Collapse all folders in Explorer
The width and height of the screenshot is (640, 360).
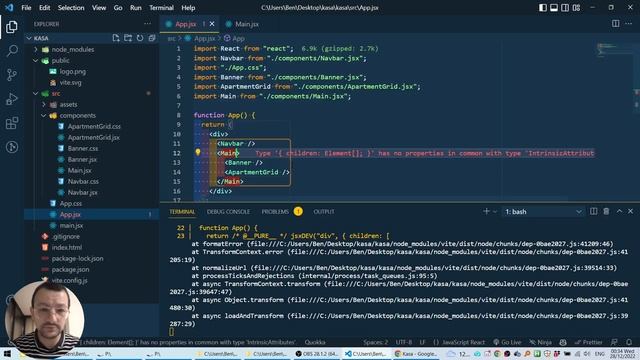pos(152,38)
